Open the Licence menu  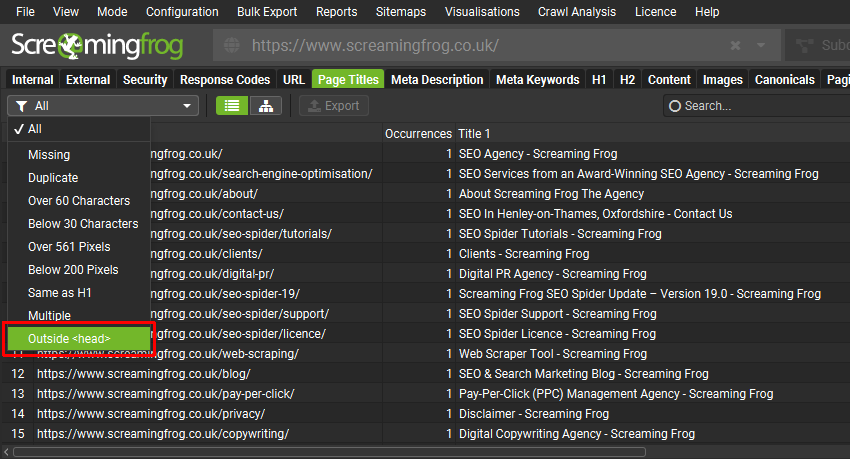(x=655, y=11)
